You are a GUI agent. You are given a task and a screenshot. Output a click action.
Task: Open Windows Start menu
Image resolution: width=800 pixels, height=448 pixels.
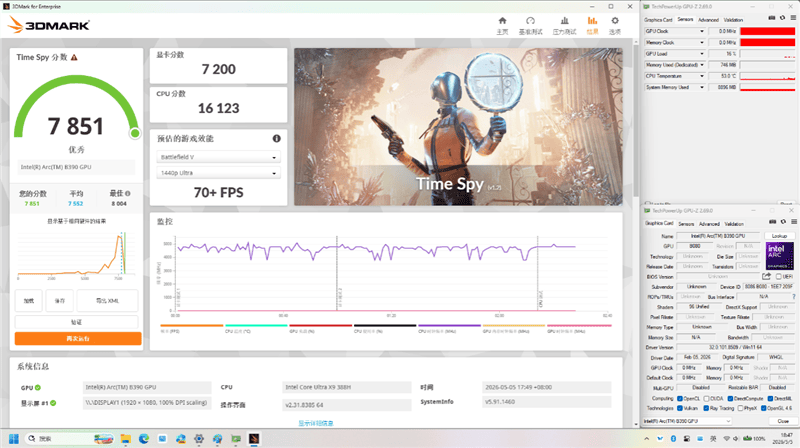pyautogui.click(x=14, y=439)
